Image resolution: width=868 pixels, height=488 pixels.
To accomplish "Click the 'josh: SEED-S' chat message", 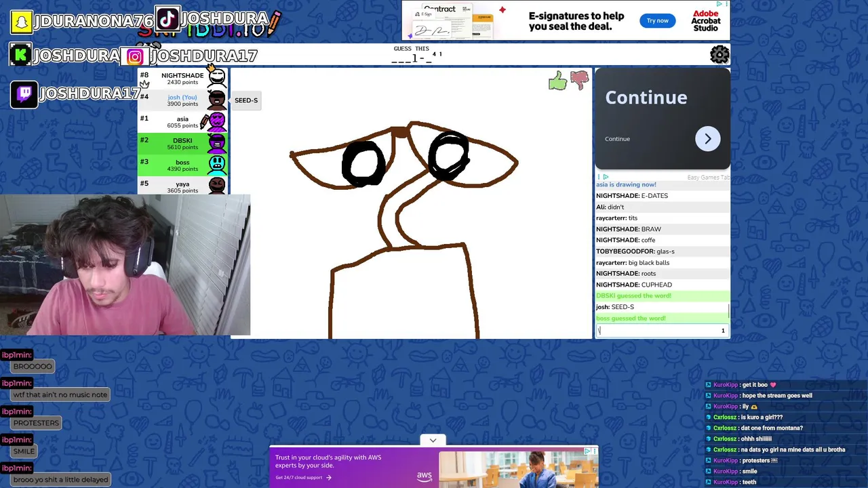I will [x=615, y=307].
